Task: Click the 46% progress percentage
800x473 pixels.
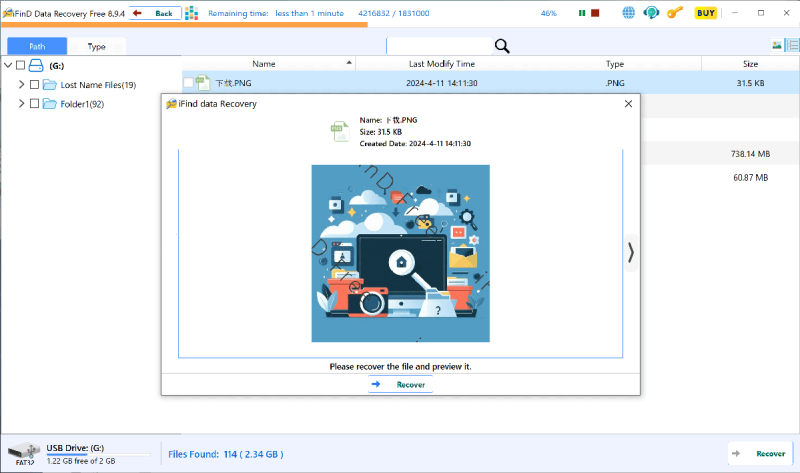Action: (548, 13)
